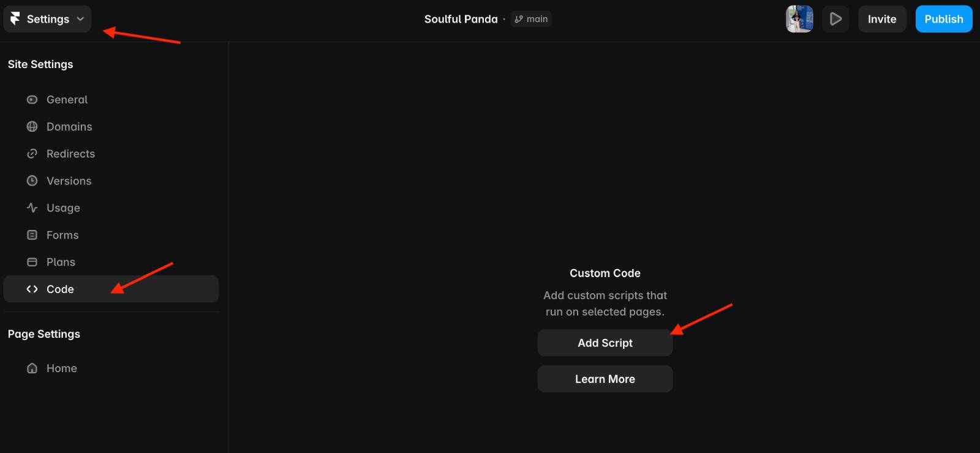
Task: Click the Versions clock icon
Action: pos(32,181)
